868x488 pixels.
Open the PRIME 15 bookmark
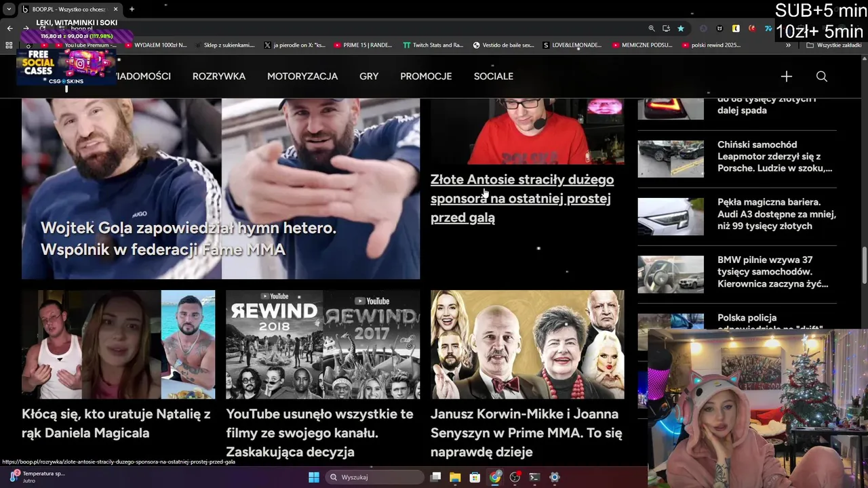(363, 45)
